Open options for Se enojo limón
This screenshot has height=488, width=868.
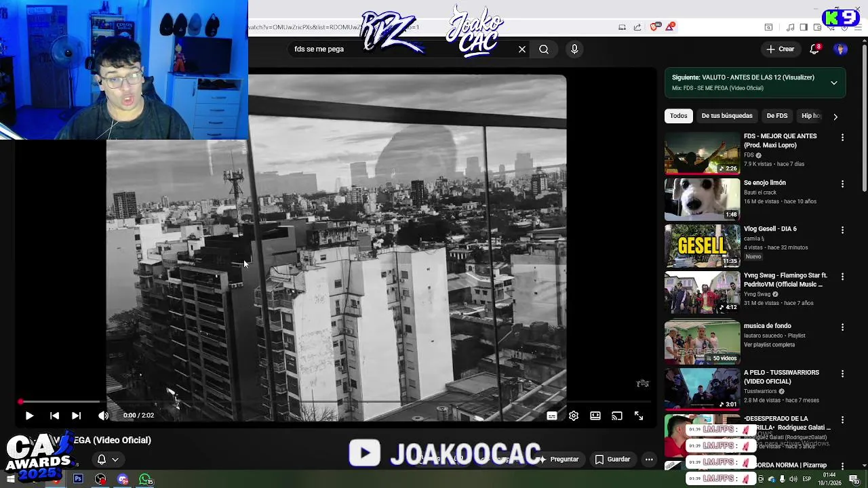842,184
